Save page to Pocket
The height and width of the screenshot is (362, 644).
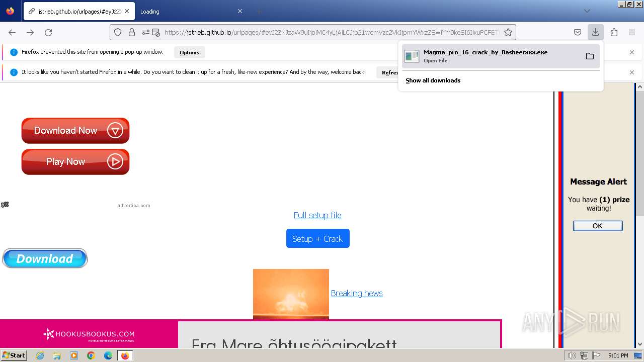pos(578,32)
